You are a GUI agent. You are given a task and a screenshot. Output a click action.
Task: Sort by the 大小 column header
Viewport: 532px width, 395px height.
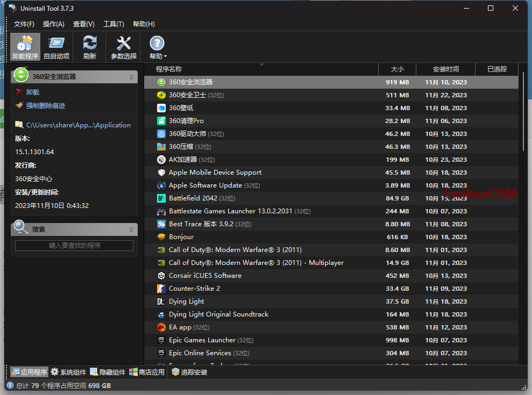click(x=398, y=69)
